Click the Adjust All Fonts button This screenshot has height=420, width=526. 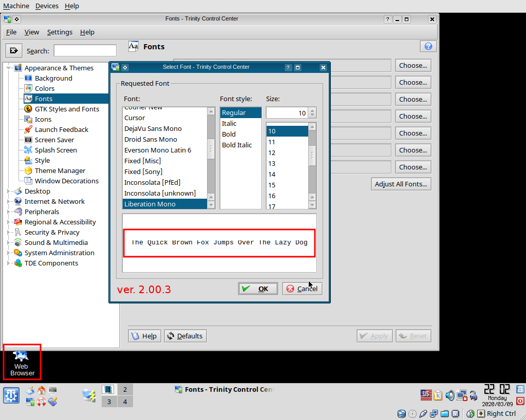pyautogui.click(x=401, y=184)
